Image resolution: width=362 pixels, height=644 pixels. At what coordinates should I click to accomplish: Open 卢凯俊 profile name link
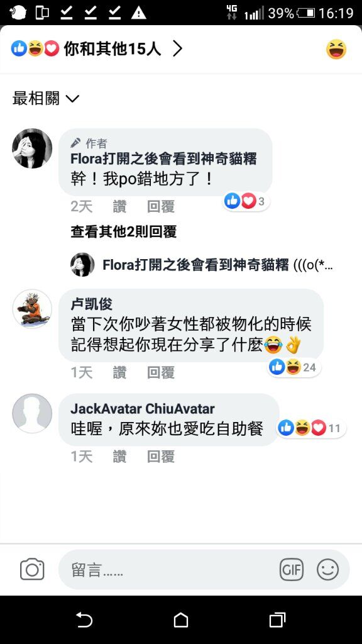[x=92, y=304]
